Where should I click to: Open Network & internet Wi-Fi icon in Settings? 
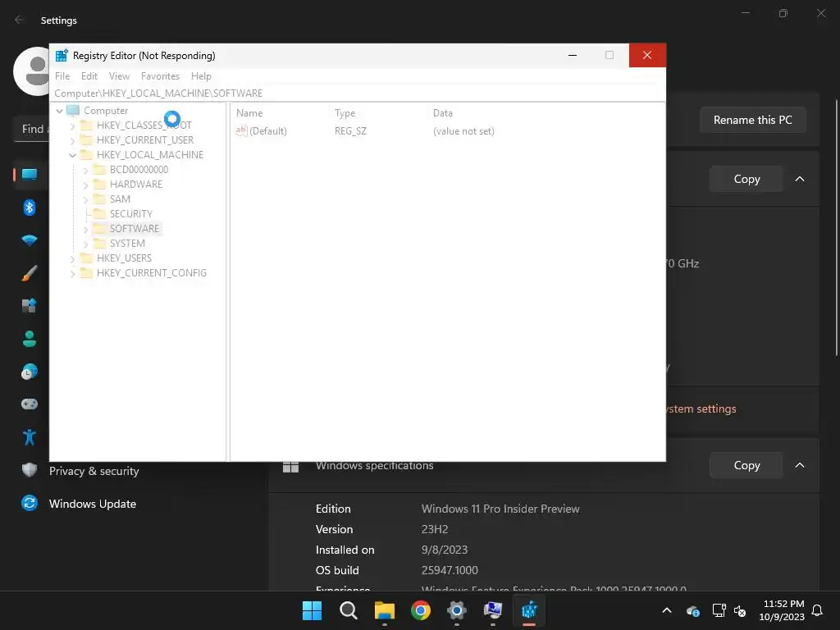(30, 240)
